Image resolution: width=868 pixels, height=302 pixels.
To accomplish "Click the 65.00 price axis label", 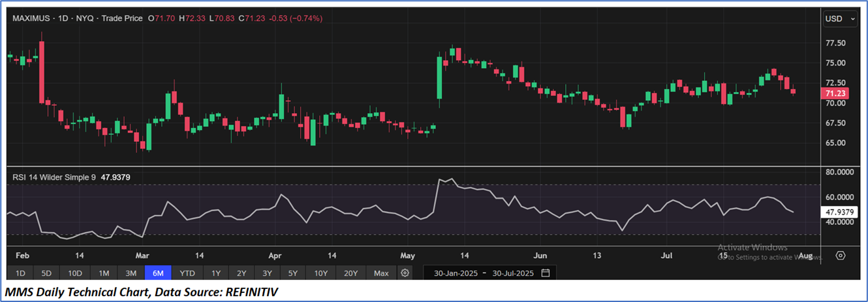I will point(835,143).
